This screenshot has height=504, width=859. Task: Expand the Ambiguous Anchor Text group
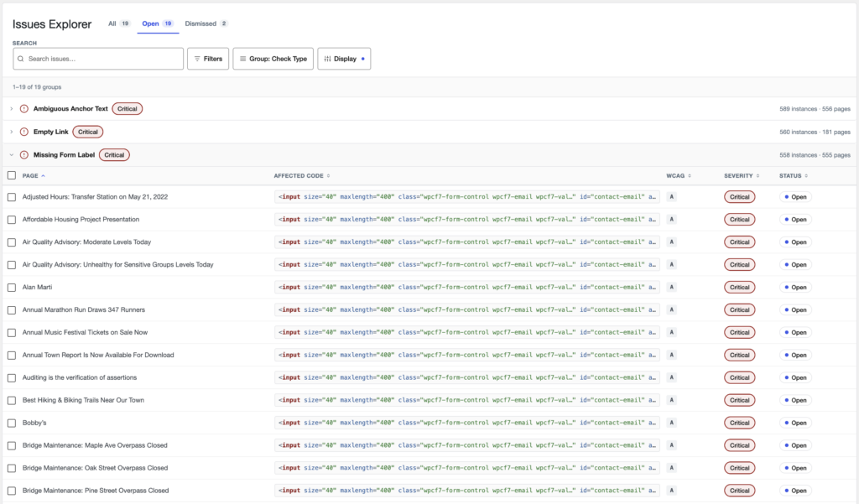click(11, 108)
